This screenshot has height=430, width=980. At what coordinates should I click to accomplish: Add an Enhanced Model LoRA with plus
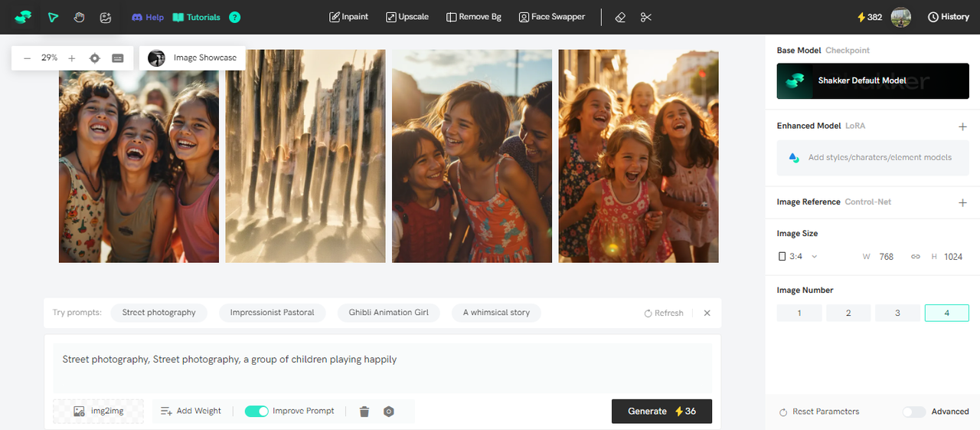coord(962,126)
